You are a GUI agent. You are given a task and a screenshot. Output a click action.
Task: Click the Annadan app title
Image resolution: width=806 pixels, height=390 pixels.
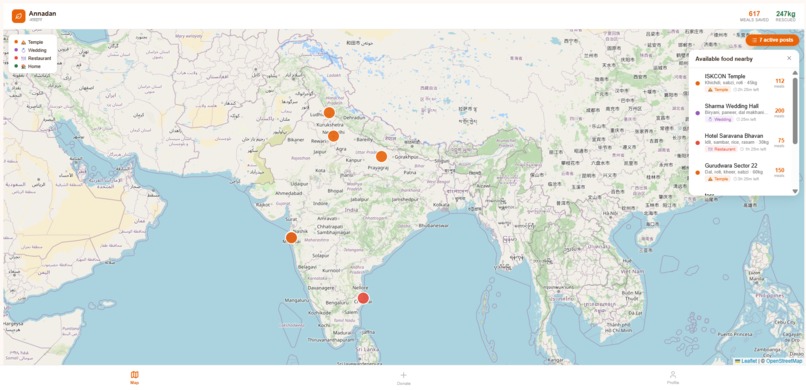click(42, 13)
